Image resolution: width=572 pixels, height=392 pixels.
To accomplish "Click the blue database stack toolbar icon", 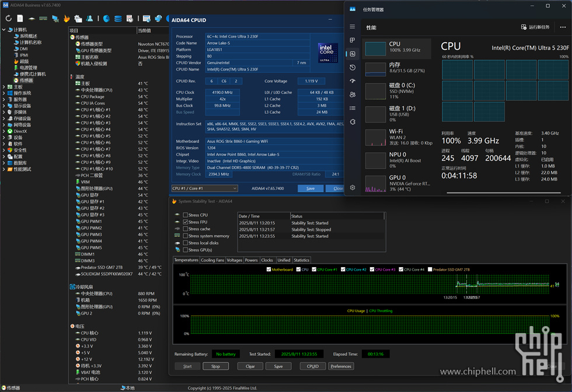I will coord(118,18).
